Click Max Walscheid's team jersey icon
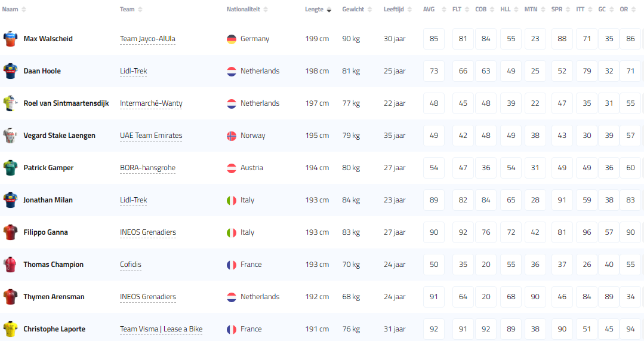 11,39
